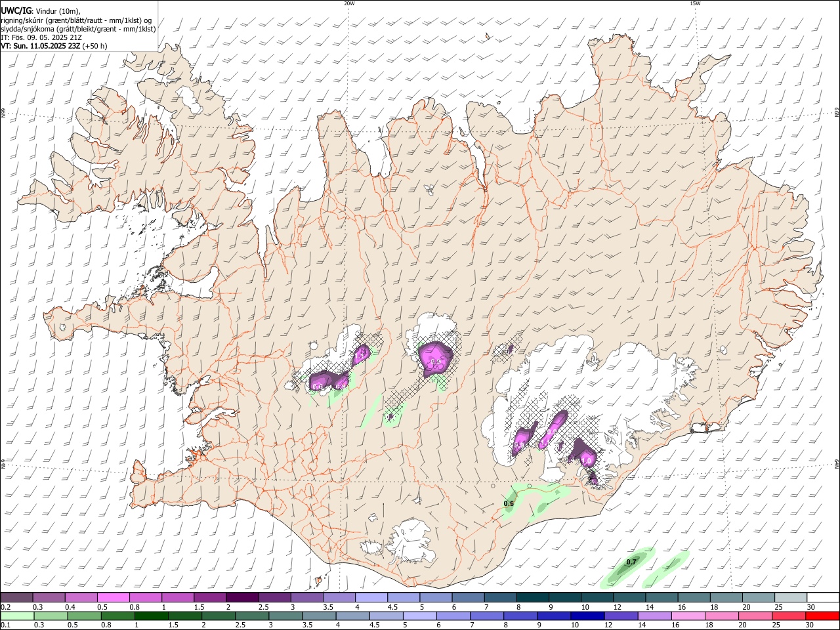Click the 0.7 rain value label offshore

click(631, 562)
